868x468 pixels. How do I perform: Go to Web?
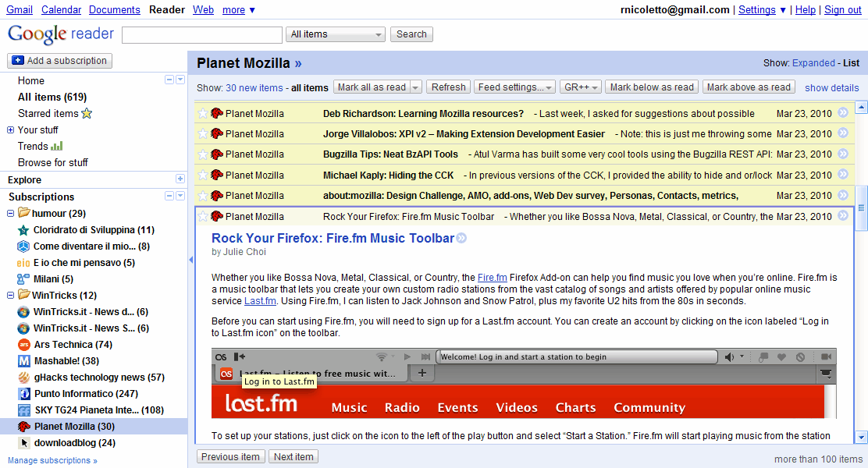point(203,10)
